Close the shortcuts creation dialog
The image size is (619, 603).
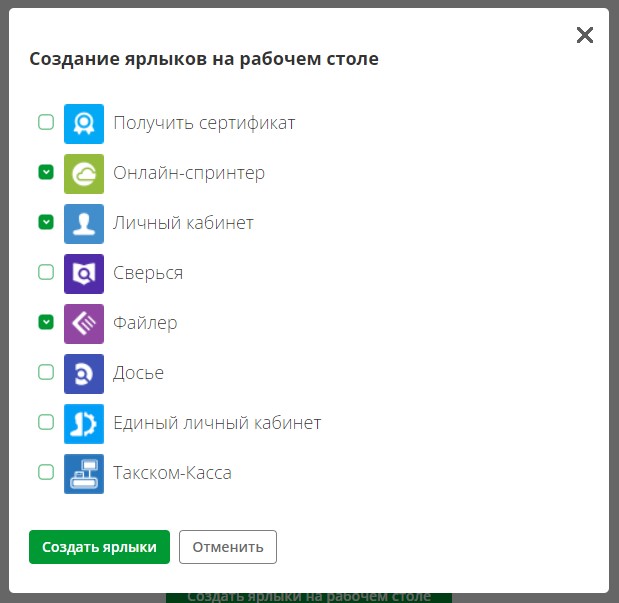tap(585, 35)
